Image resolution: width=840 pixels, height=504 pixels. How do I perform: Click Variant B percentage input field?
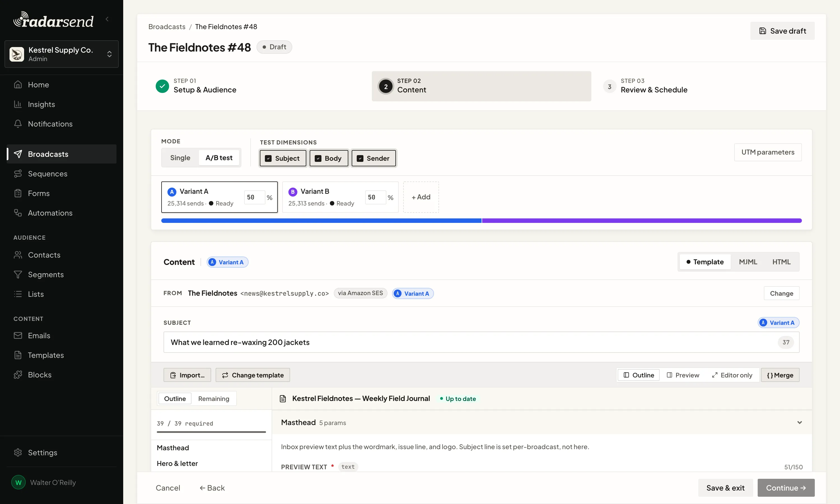375,197
